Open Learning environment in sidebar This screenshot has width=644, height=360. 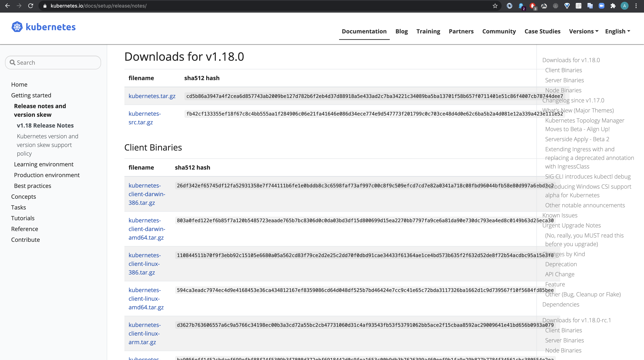(x=44, y=164)
